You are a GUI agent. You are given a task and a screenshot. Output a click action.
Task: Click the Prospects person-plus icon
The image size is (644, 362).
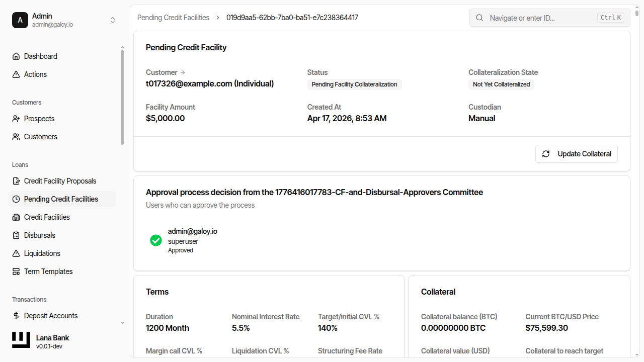click(16, 119)
